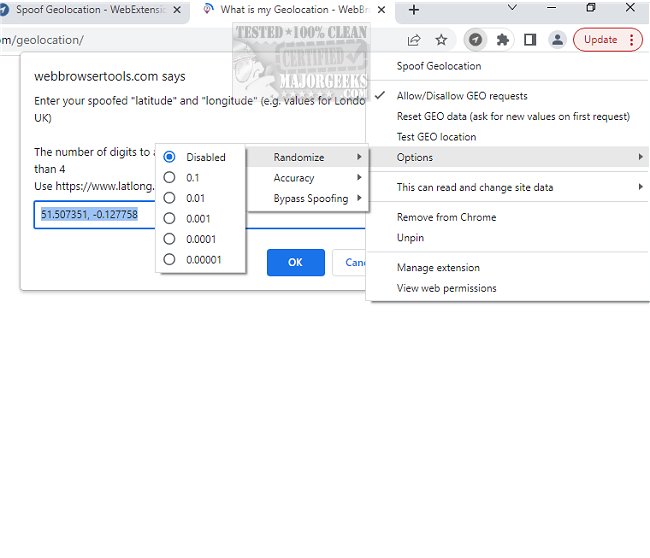Image resolution: width=650 pixels, height=558 pixels.
Task: Open Manage extension
Action: point(508,267)
